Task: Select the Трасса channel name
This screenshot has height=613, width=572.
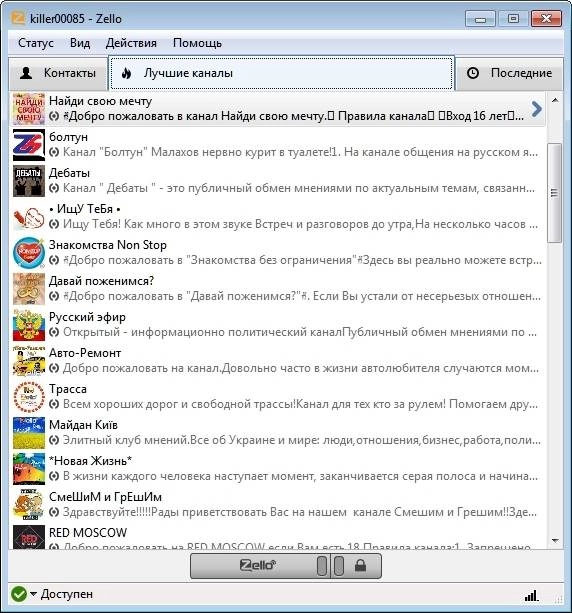Action: (68, 389)
